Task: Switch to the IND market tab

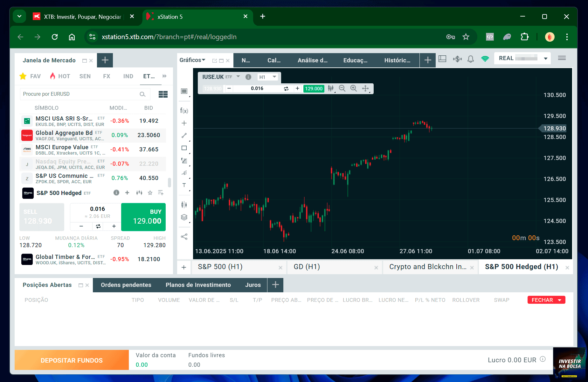Action: (128, 76)
